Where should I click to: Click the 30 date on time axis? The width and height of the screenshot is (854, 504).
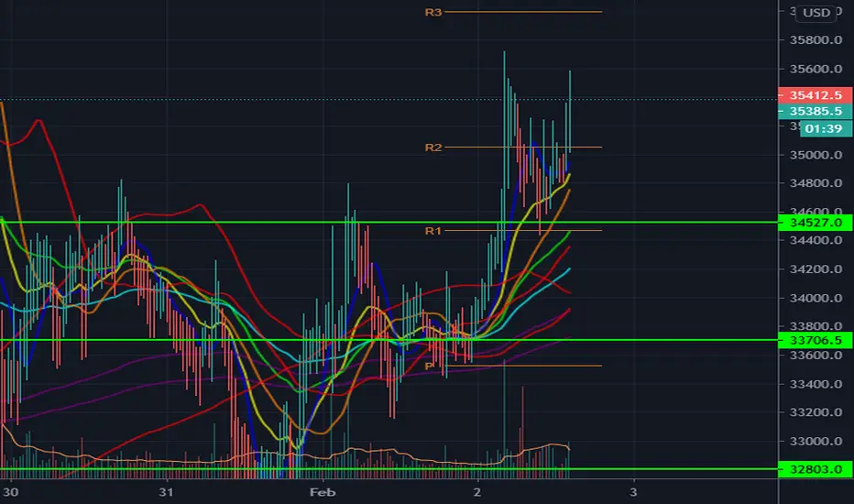[x=10, y=493]
